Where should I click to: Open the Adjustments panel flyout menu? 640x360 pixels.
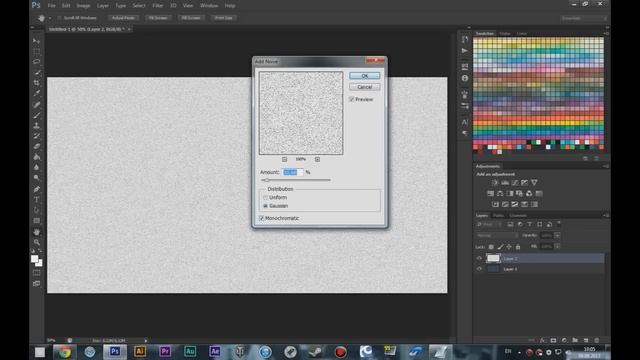click(x=606, y=166)
